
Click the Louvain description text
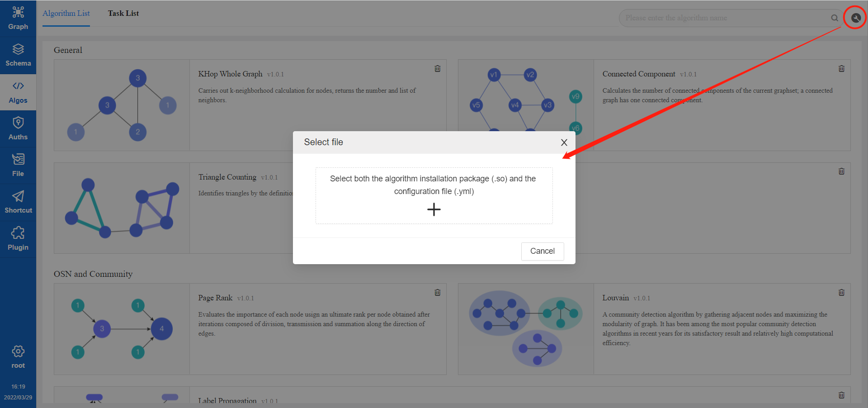click(x=718, y=329)
